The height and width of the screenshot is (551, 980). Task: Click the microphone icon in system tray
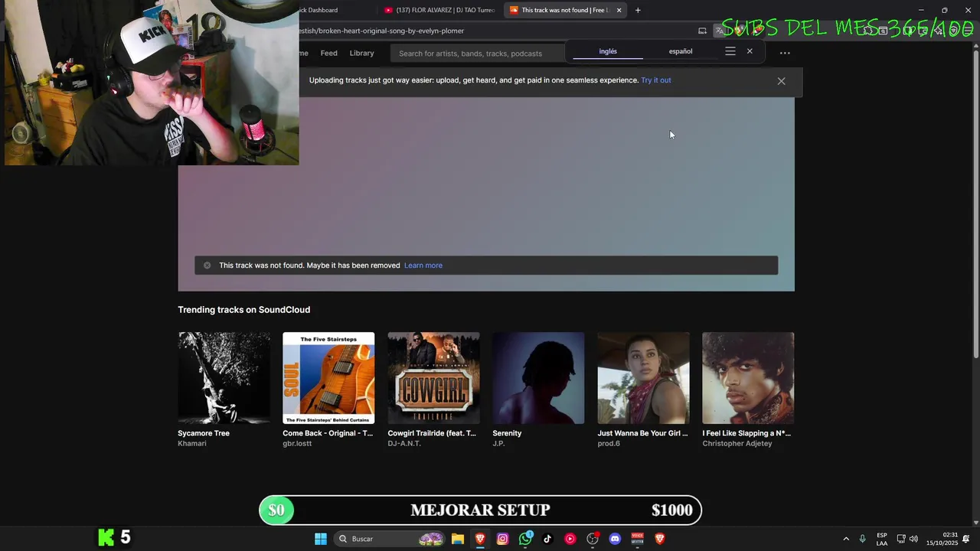pos(862,539)
